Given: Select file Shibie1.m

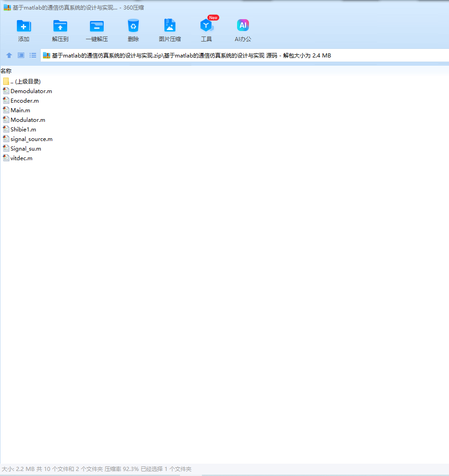Looking at the screenshot, I should [23, 129].
